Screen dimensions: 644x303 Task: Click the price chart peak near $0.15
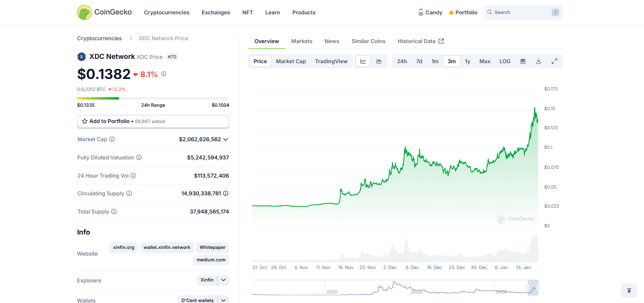pyautogui.click(x=535, y=109)
